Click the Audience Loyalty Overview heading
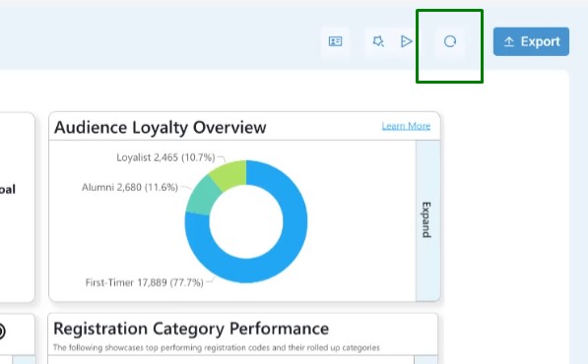This screenshot has height=364, width=588. 161,127
